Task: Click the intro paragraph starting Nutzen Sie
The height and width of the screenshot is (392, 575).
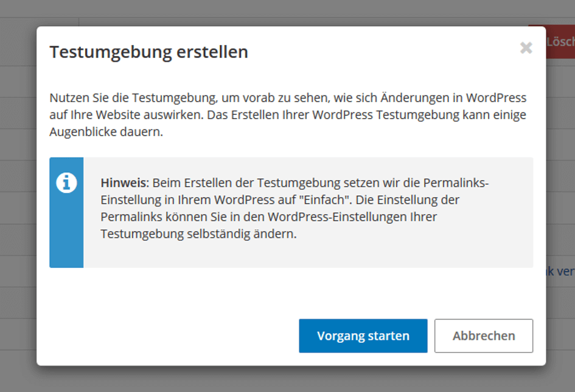Action: click(x=288, y=115)
